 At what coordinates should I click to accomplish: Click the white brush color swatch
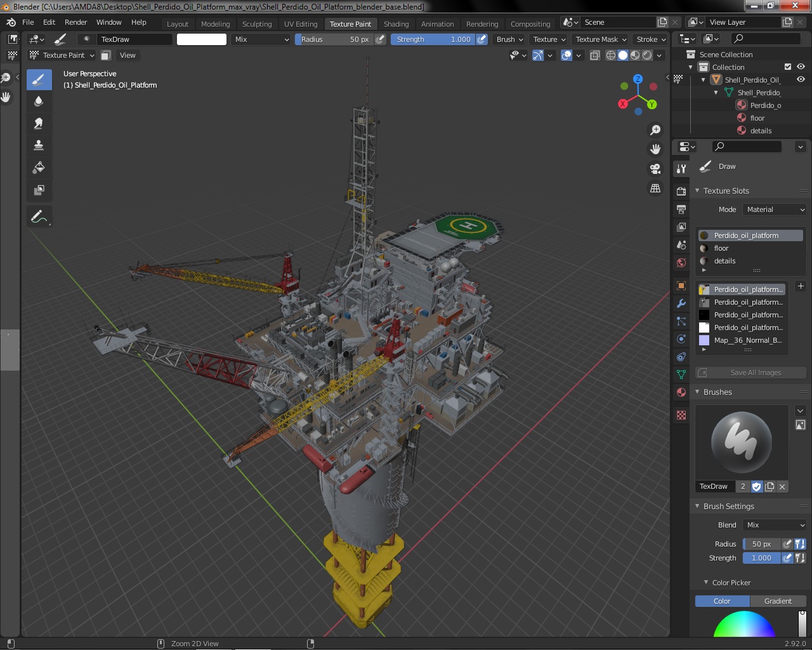click(x=202, y=39)
